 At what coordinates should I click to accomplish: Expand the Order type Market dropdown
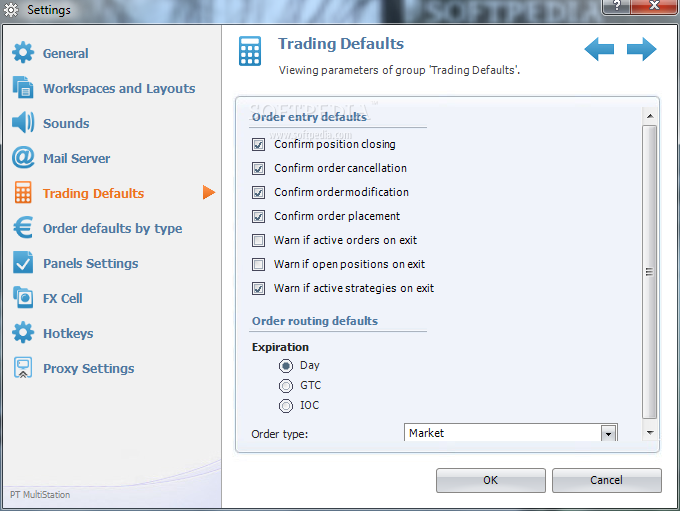coord(608,433)
